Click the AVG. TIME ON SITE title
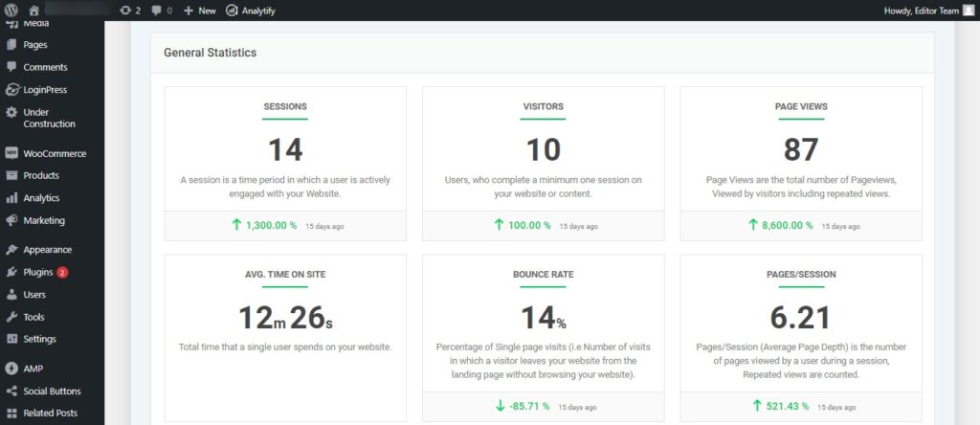 pos(285,274)
